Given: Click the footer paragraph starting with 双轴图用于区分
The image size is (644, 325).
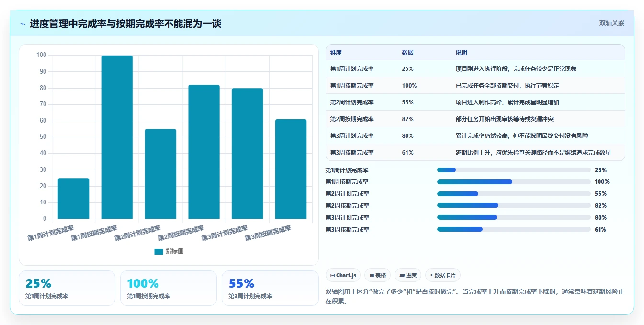Looking at the screenshot, I should pyautogui.click(x=475, y=296).
